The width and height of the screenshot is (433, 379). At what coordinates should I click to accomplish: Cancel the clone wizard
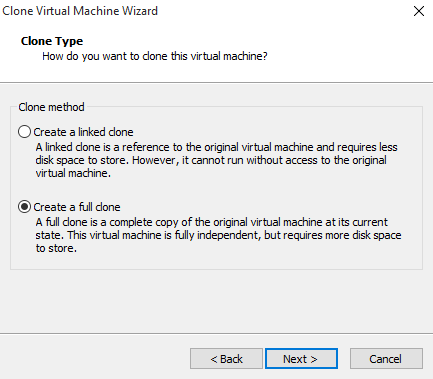point(386,359)
